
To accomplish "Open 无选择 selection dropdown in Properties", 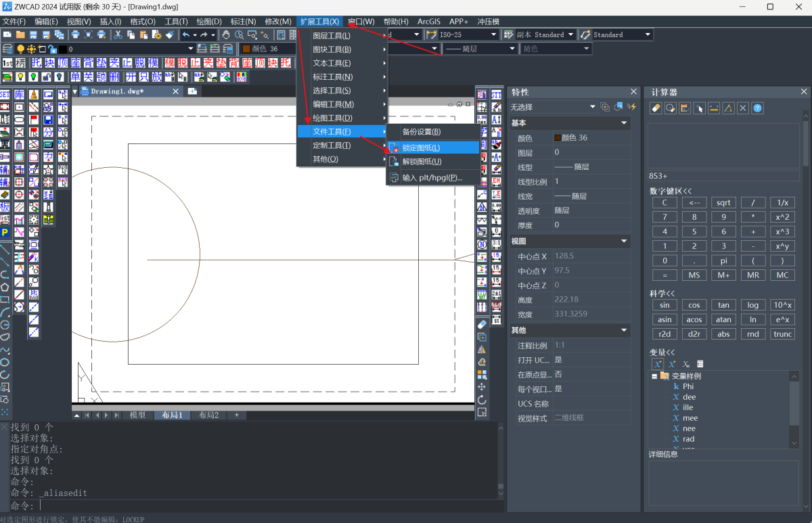I will pyautogui.click(x=593, y=107).
